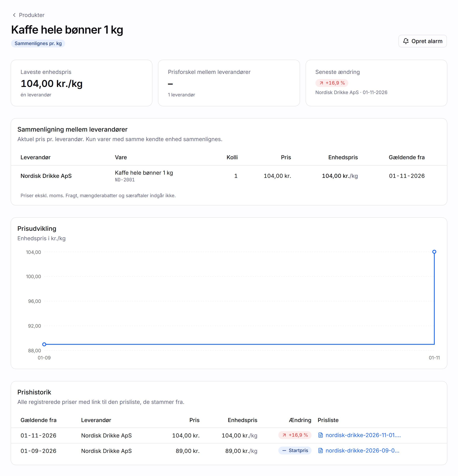Screen dimensions: 458x476
Task: Click the 01-11-2026 date in the history table
Action: (x=38, y=436)
